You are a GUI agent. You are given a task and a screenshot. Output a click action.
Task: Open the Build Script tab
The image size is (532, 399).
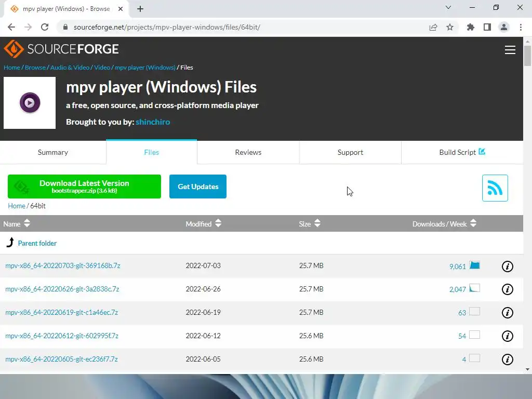(462, 152)
